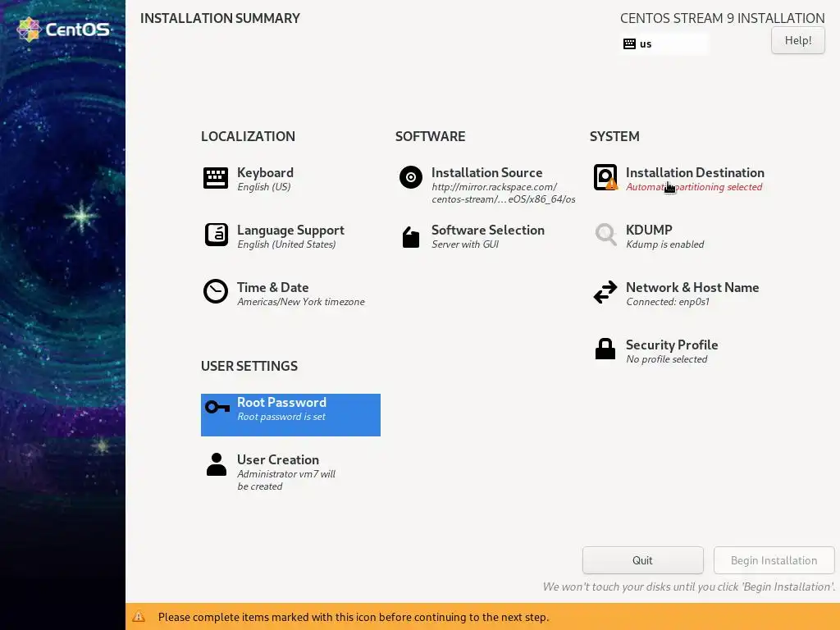Open the User Creation title

277,459
